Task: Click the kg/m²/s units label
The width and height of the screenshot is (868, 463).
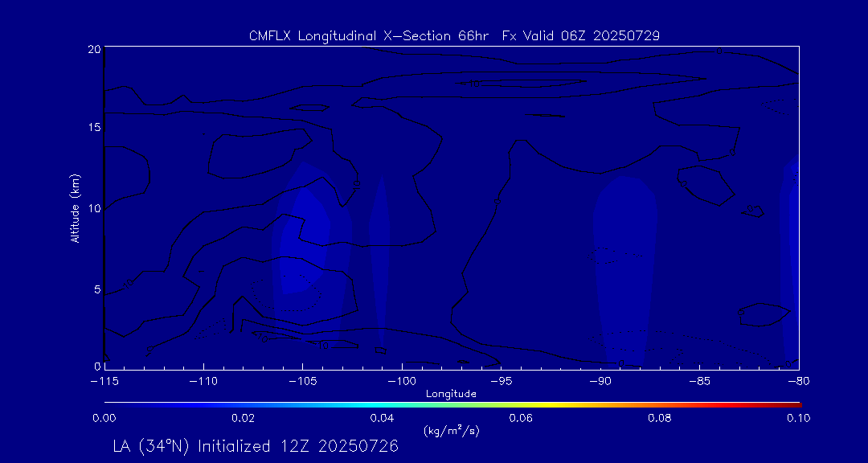Action: (x=452, y=431)
